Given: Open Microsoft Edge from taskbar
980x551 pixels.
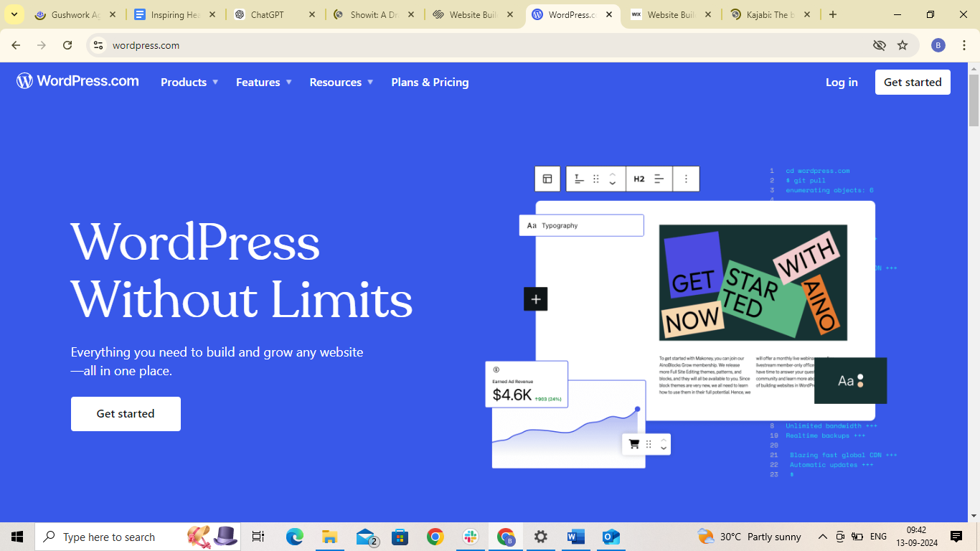Looking at the screenshot, I should coord(294,537).
